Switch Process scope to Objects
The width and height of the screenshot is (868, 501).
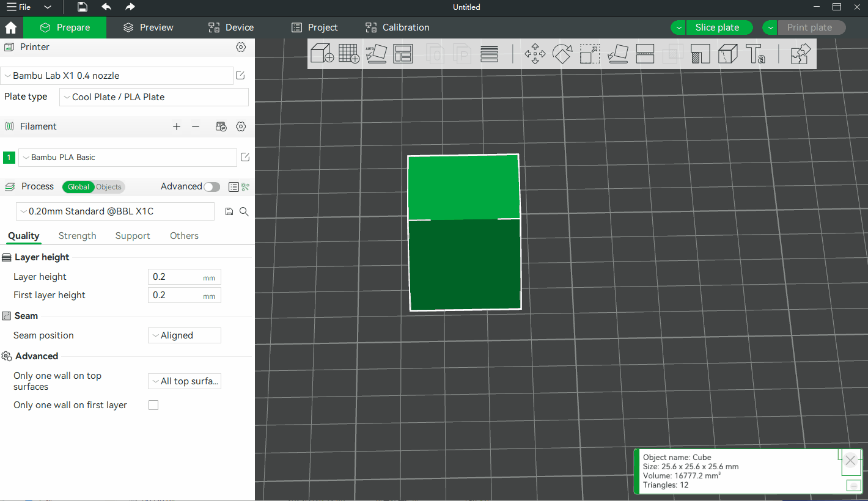pyautogui.click(x=109, y=187)
